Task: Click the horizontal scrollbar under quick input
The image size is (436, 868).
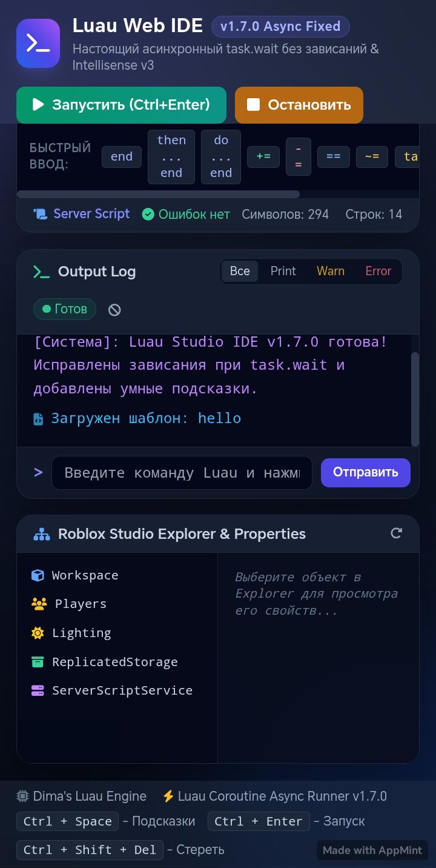Action: (x=158, y=195)
